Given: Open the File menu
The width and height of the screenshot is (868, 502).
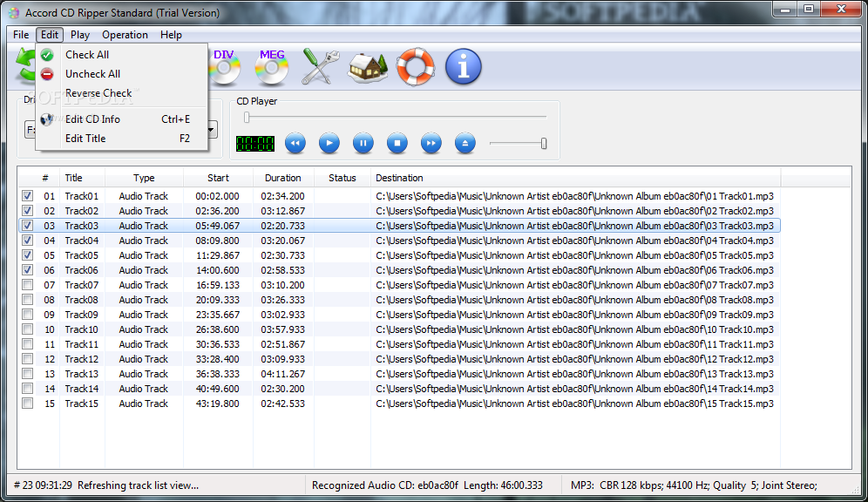Looking at the screenshot, I should tap(21, 35).
